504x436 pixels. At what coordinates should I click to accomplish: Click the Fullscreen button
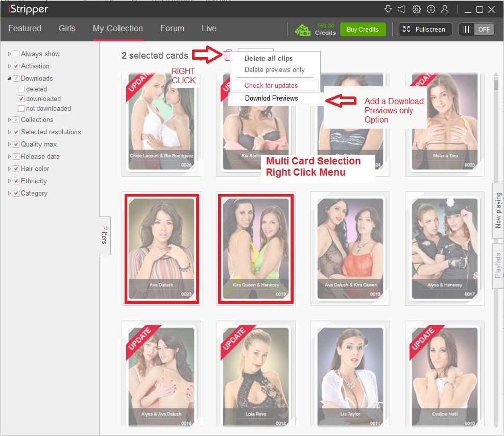pos(425,30)
